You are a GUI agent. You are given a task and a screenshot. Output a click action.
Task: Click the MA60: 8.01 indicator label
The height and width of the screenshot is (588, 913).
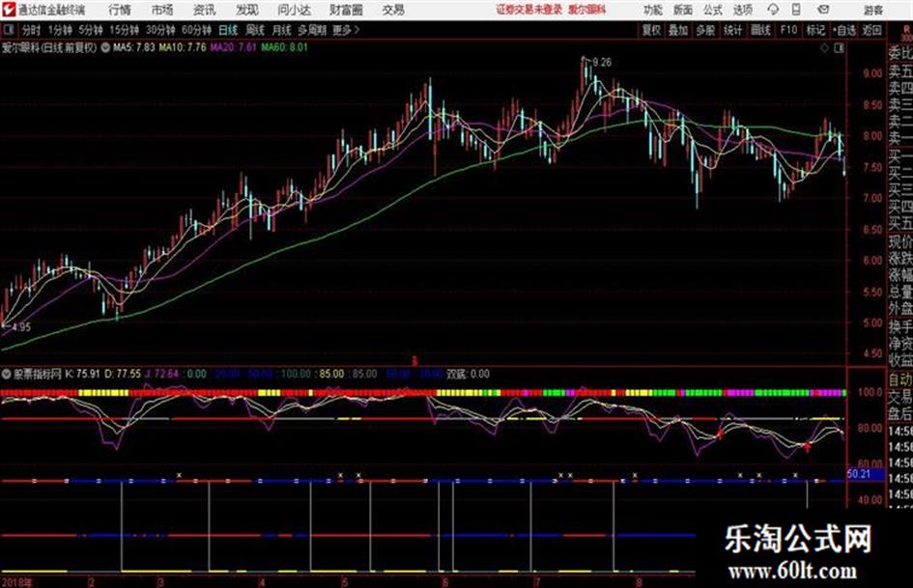[284, 47]
